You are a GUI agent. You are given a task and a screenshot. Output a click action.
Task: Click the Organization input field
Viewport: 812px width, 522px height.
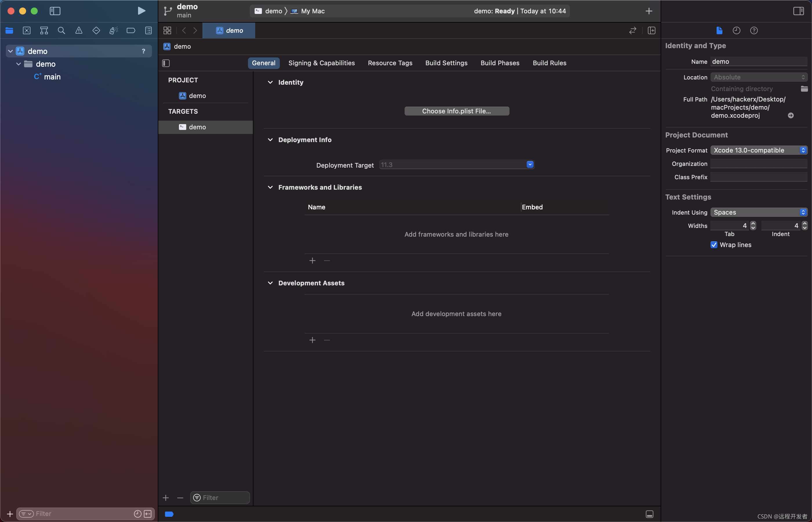(759, 164)
